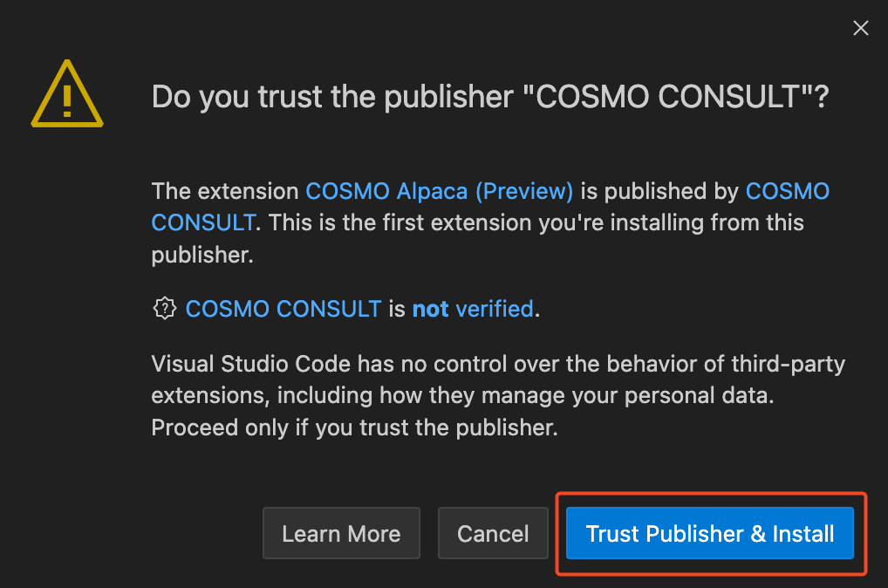Dismiss the dialog with the X
Viewport: 888px width, 588px height.
(861, 28)
